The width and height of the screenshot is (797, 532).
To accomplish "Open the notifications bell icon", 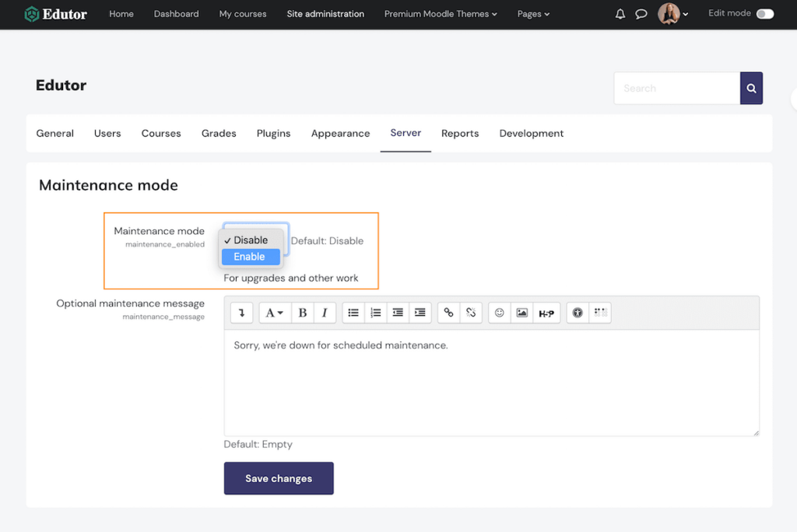I will pos(620,13).
